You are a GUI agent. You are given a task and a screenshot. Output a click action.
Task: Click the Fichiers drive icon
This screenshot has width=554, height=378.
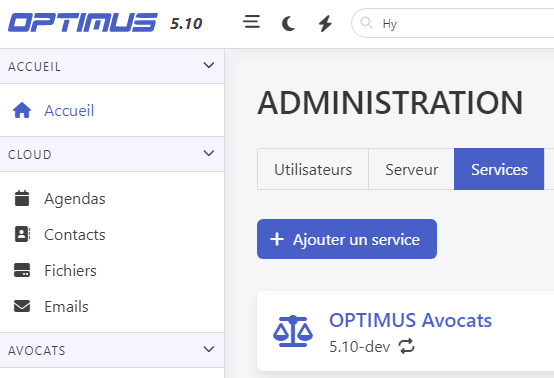(x=22, y=270)
